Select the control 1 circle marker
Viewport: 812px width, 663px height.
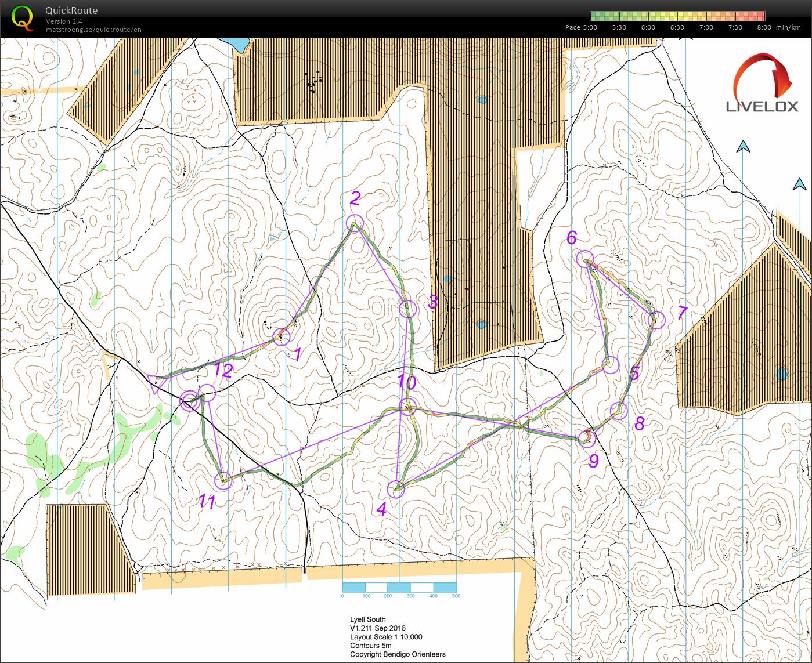tap(281, 337)
